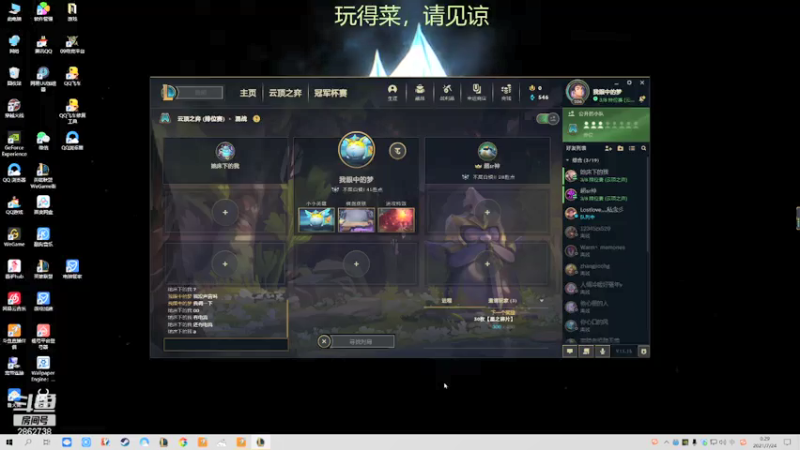Click the League client logo
Viewport: 800px width, 450px height.
[169, 92]
